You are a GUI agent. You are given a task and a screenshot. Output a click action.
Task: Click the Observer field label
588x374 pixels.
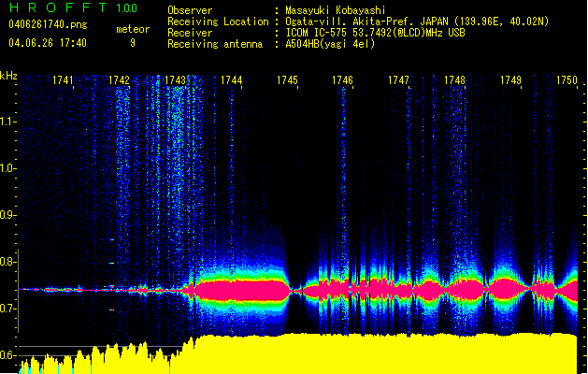click(190, 10)
